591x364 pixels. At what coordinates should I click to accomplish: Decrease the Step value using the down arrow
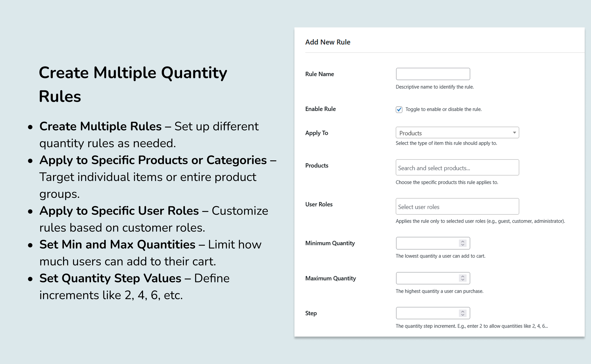pyautogui.click(x=463, y=315)
